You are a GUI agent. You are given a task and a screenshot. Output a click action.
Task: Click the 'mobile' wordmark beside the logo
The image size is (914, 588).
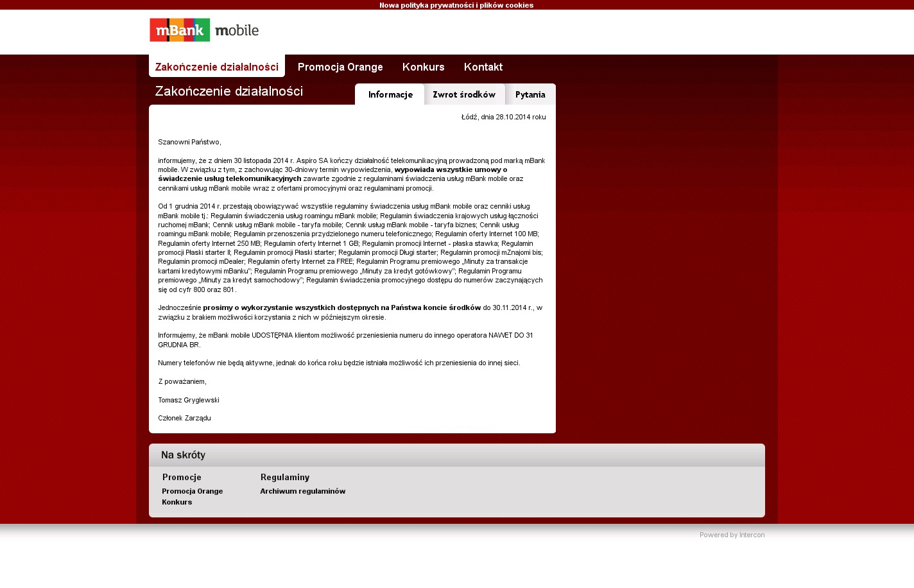point(237,30)
